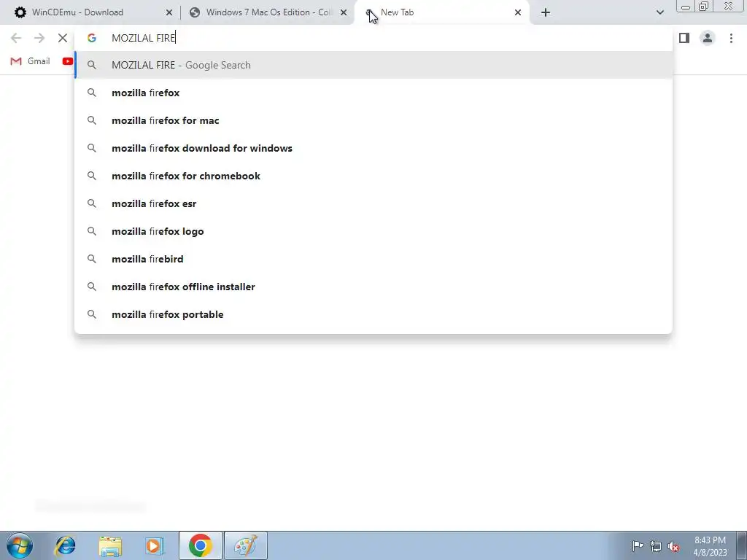
Task: Click the muted volume tray icon
Action: click(x=673, y=546)
